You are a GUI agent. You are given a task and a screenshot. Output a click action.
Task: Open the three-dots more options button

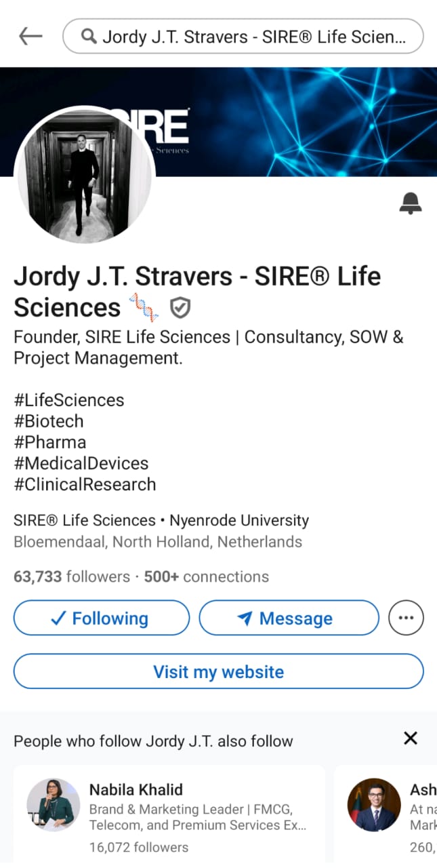click(x=406, y=618)
